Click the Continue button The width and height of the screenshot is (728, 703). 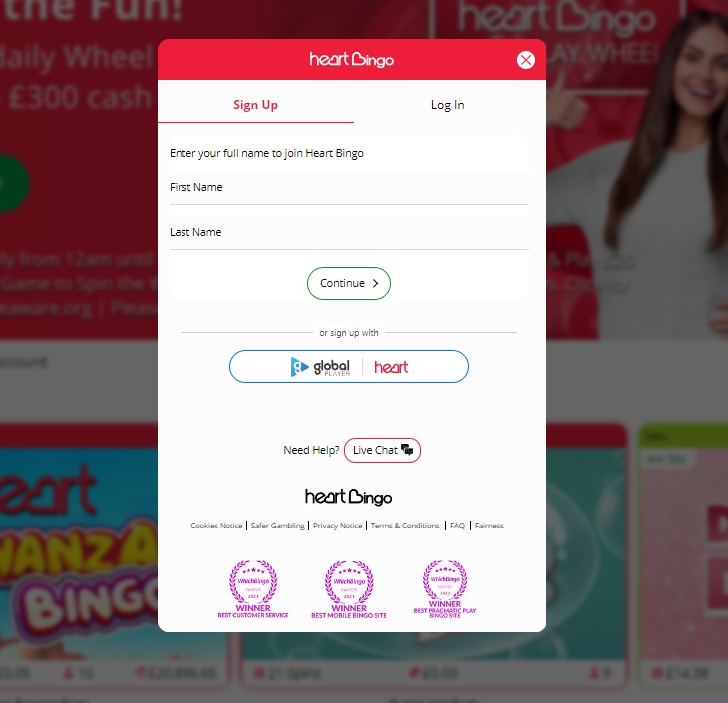(x=349, y=283)
